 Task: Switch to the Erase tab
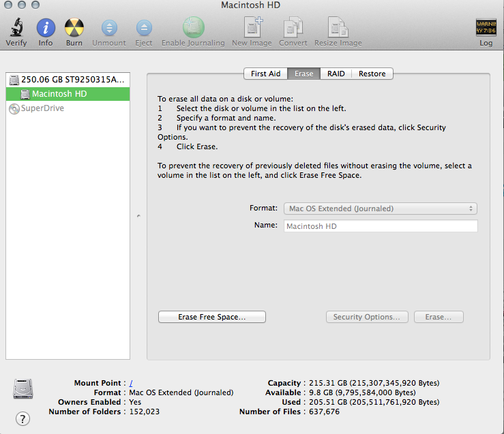[303, 74]
